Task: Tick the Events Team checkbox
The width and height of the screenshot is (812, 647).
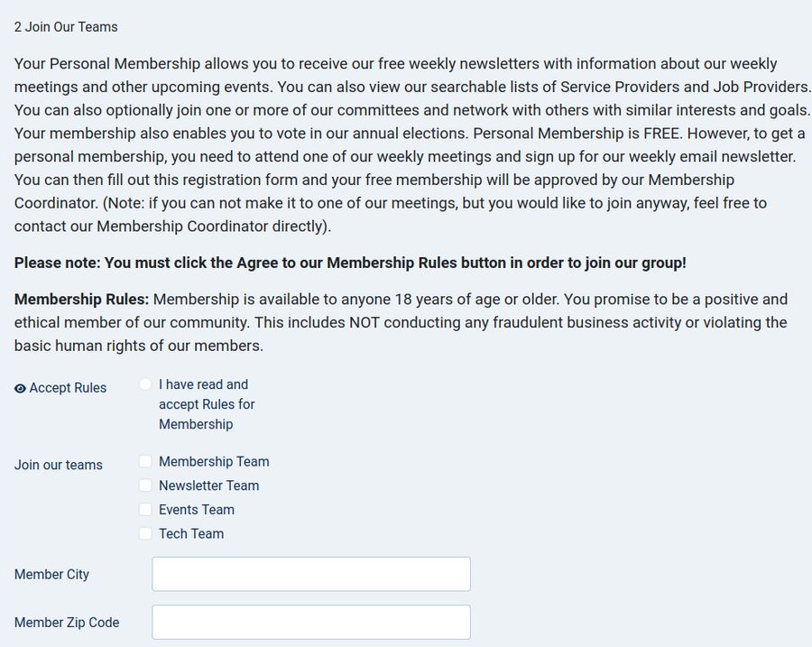Action: pos(145,510)
